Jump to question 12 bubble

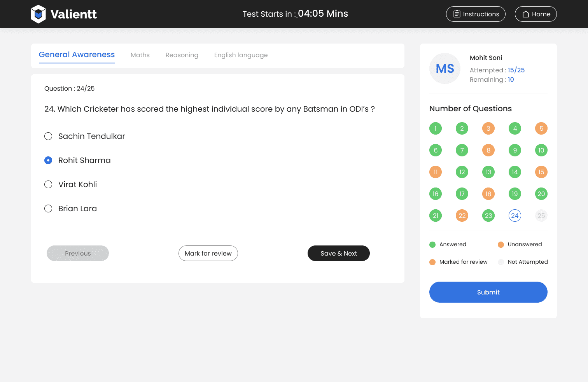point(462,172)
